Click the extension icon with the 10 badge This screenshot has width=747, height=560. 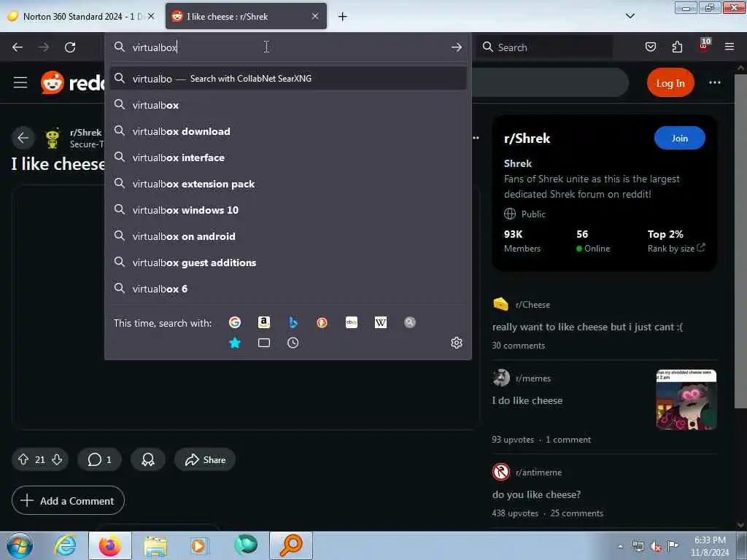704,45
